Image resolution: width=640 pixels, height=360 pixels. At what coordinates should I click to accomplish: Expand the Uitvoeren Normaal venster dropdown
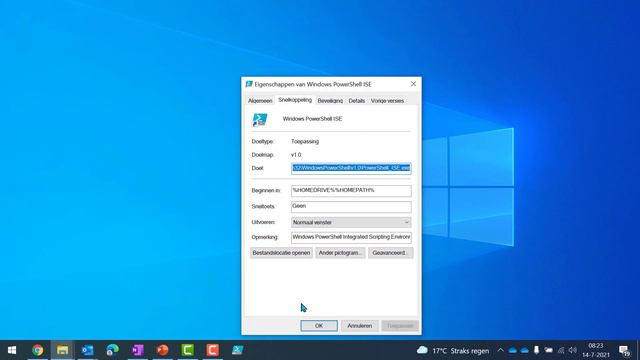pos(351,222)
